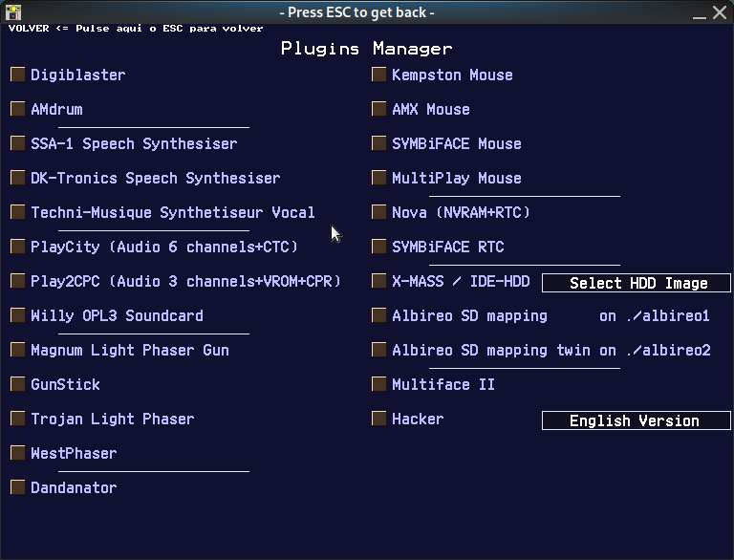
Task: Click the MultiPlay Mouse label
Action: click(x=457, y=178)
